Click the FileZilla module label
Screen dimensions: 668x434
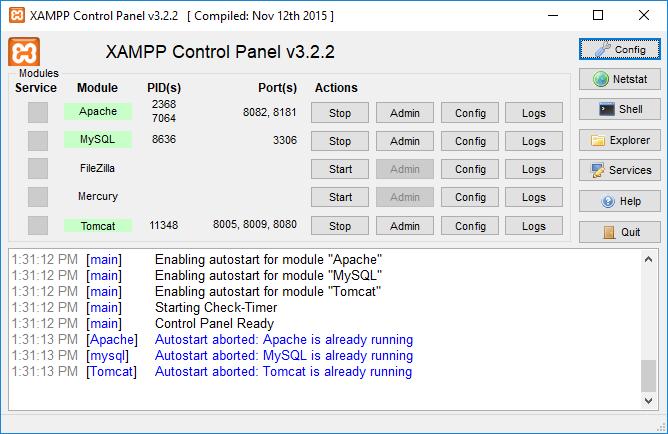click(97, 168)
